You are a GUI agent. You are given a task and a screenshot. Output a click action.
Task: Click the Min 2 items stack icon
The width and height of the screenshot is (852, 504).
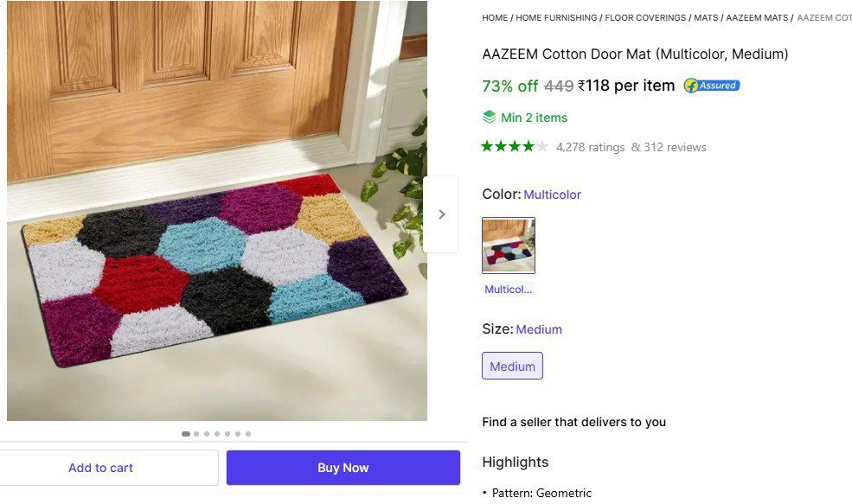click(490, 118)
